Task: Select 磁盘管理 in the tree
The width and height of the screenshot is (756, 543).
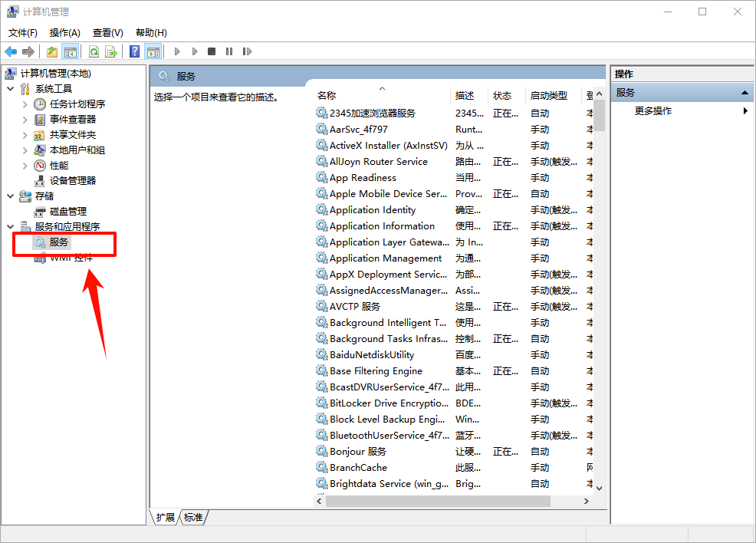Action: click(68, 212)
